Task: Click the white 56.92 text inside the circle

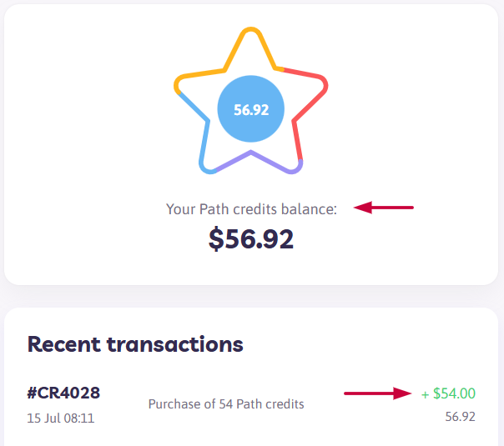Action: click(251, 110)
